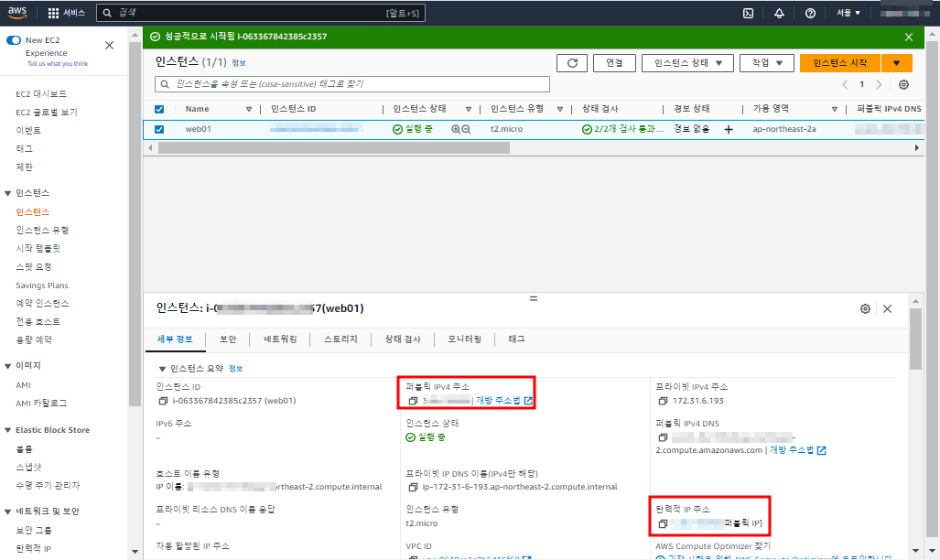Go to the previous page arrow
This screenshot has height=560, width=940.
point(845,84)
